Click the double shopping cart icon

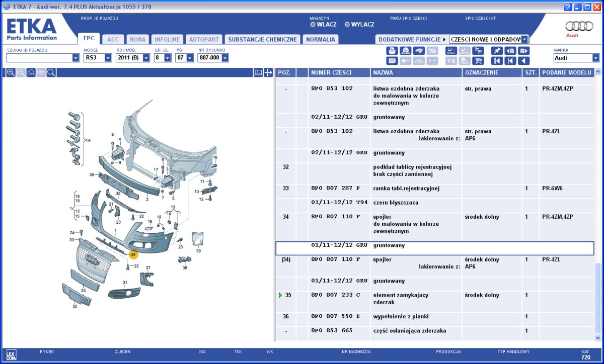click(478, 51)
